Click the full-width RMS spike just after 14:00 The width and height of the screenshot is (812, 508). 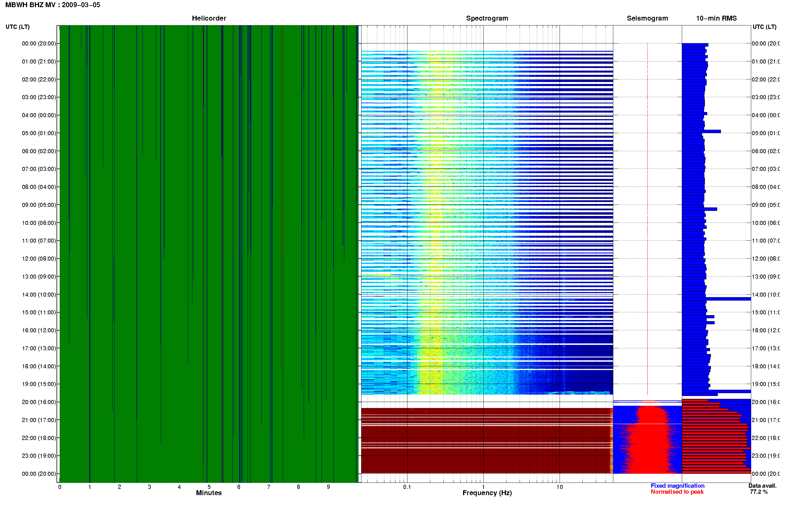coord(716,299)
